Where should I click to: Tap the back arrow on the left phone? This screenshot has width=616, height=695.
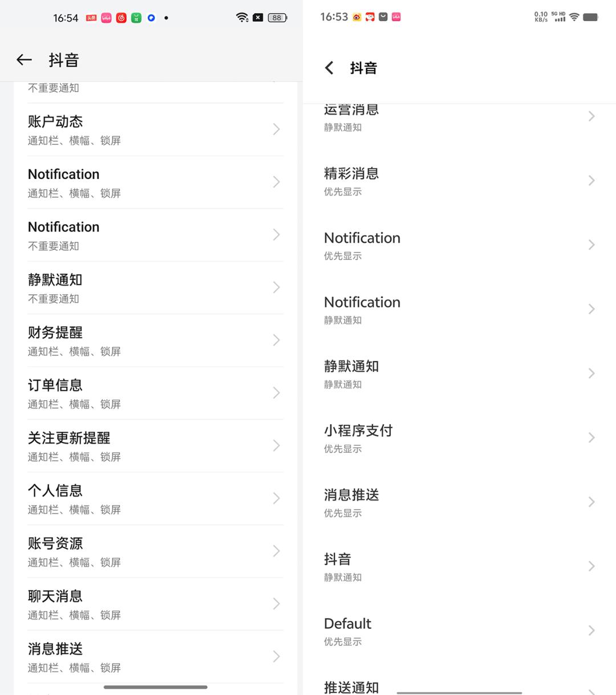click(24, 60)
